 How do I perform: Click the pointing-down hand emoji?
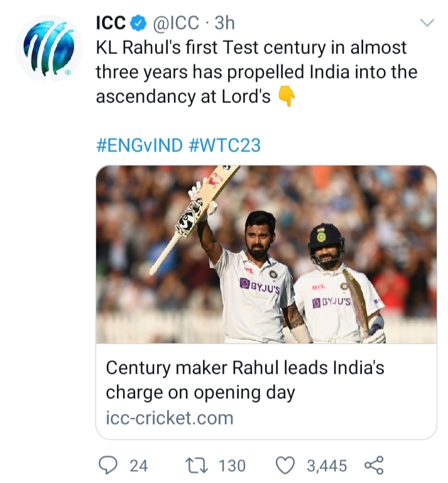286,97
